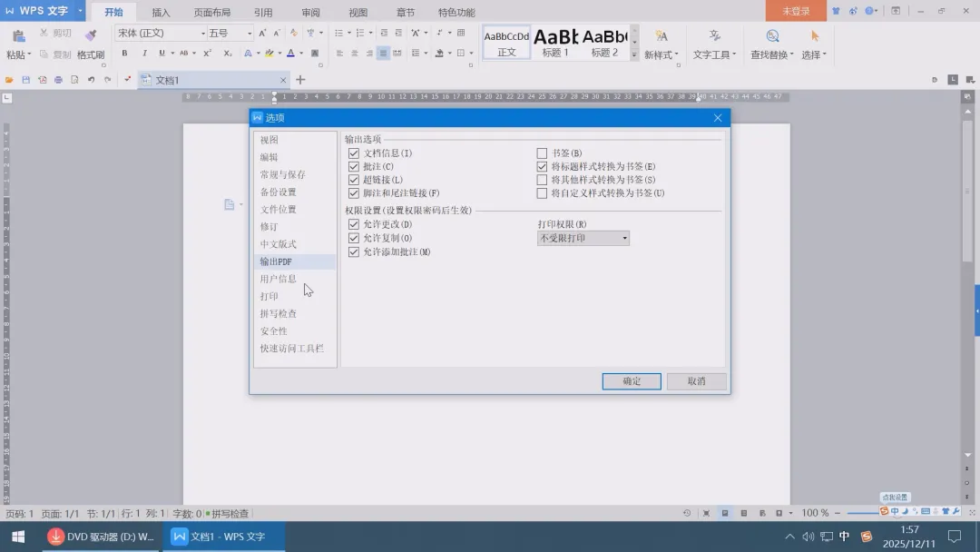Uncheck the 允许复制(O) checkbox

click(x=354, y=238)
